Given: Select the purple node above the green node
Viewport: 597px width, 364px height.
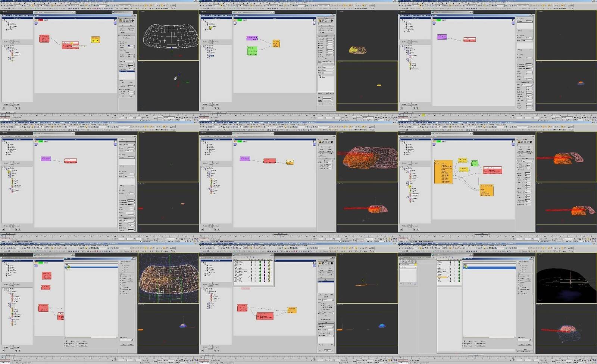Looking at the screenshot, I should 252,38.
